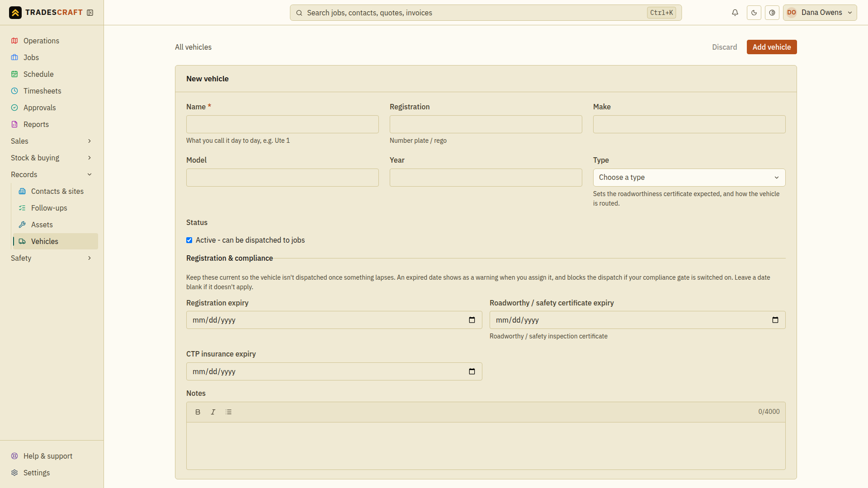Open notifications bell icon
This screenshot has width=868, height=488.
click(735, 13)
